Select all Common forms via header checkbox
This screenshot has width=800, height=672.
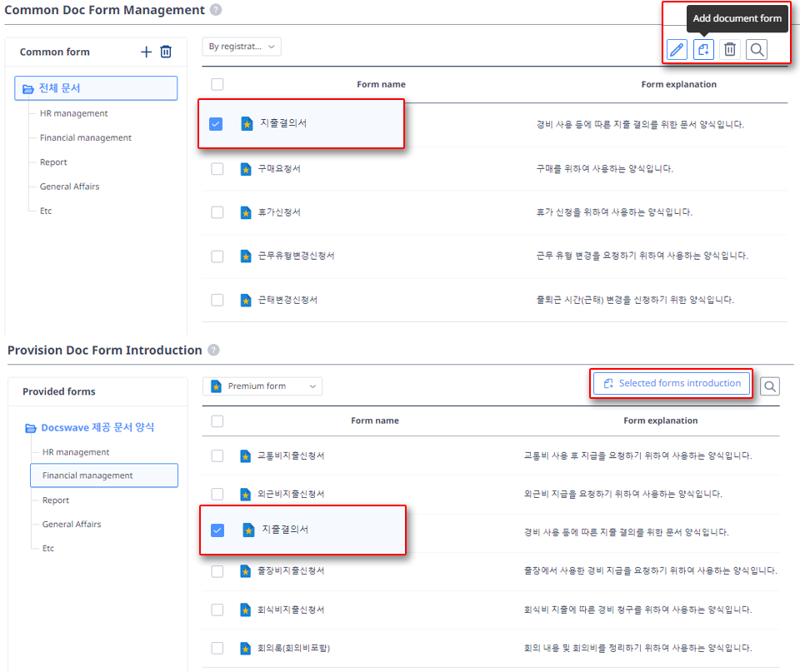(x=217, y=84)
